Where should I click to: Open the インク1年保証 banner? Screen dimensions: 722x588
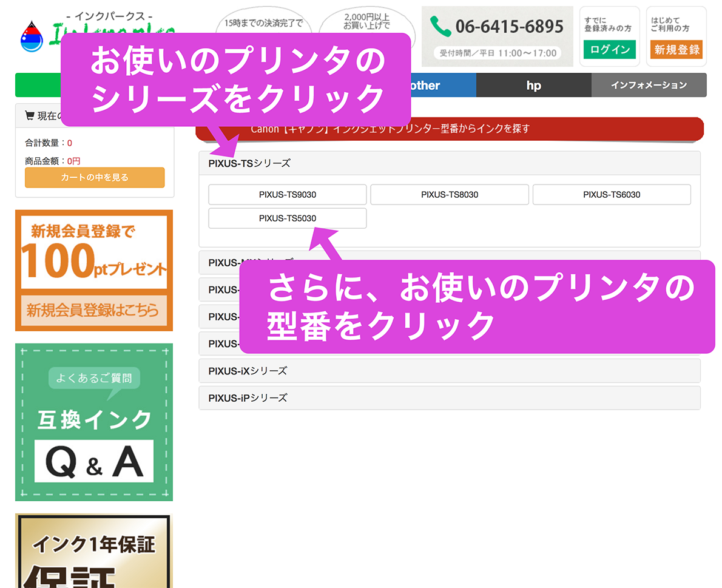(x=94, y=551)
